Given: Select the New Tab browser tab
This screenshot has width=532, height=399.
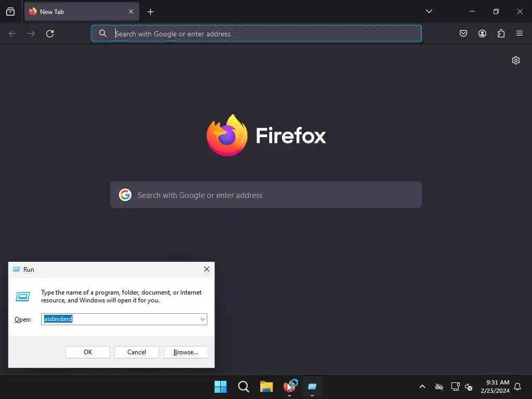Looking at the screenshot, I should click(82, 11).
